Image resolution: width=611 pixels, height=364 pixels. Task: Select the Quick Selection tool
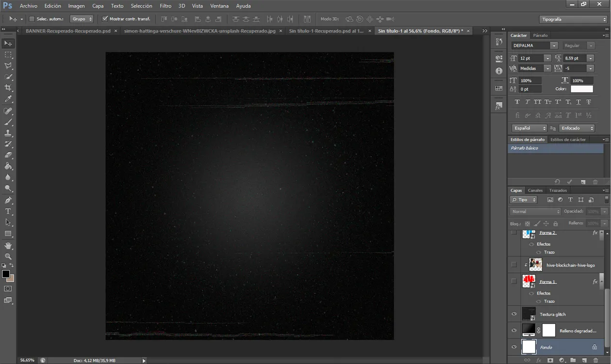tap(8, 77)
